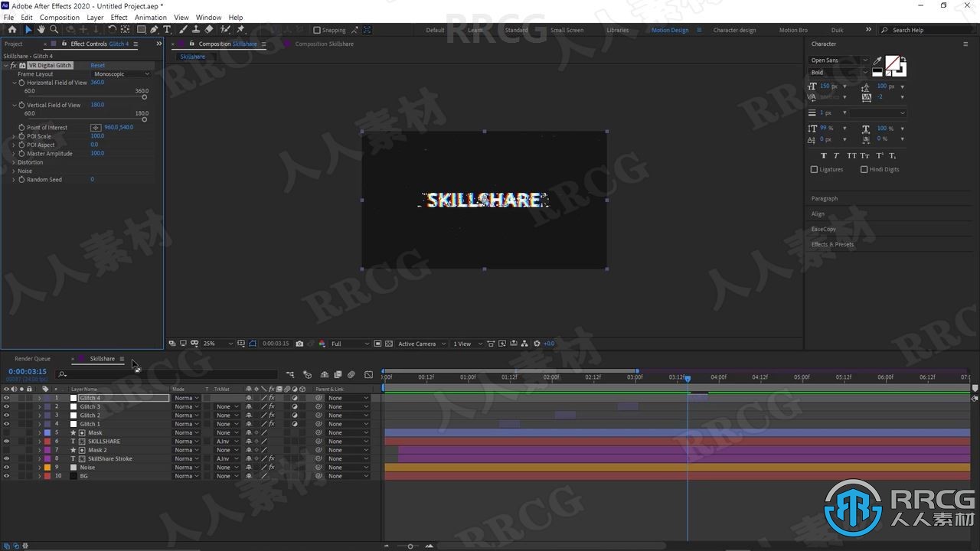Click the Draft 3D icon in timeline
The image size is (980, 551).
coord(307,375)
